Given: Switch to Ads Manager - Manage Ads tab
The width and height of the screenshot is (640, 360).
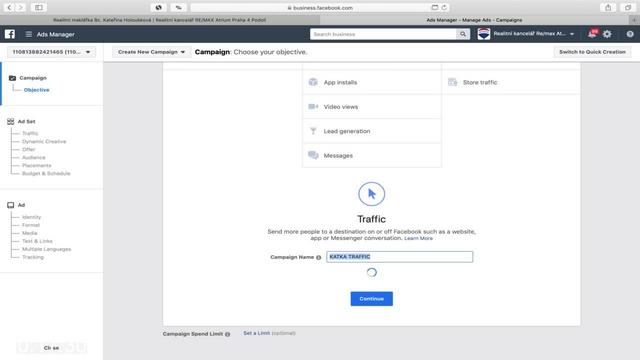Looking at the screenshot, I should pyautogui.click(x=474, y=20).
